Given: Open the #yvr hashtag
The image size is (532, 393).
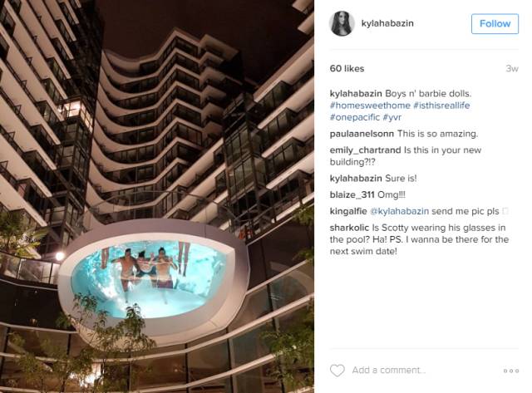Looking at the screenshot, I should click(x=392, y=117).
